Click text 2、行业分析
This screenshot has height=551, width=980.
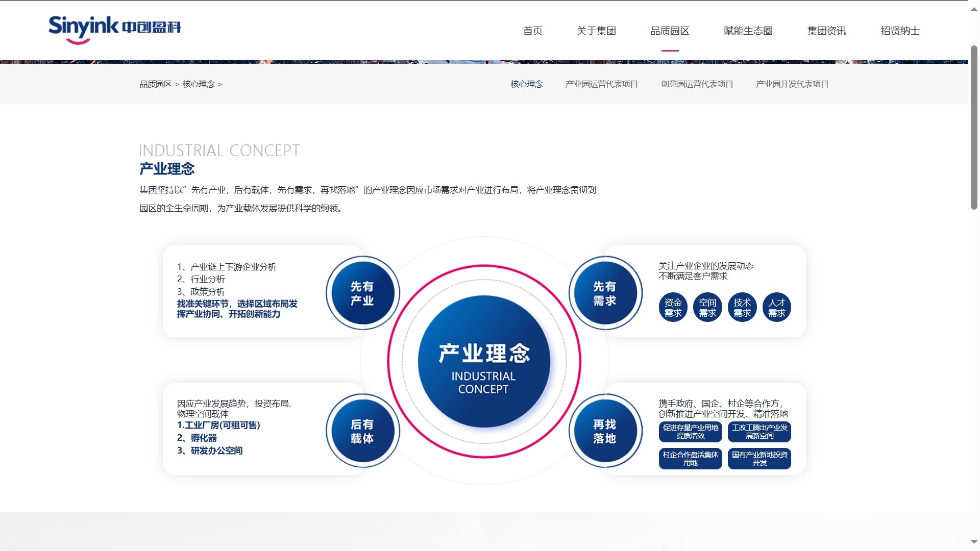coord(201,279)
